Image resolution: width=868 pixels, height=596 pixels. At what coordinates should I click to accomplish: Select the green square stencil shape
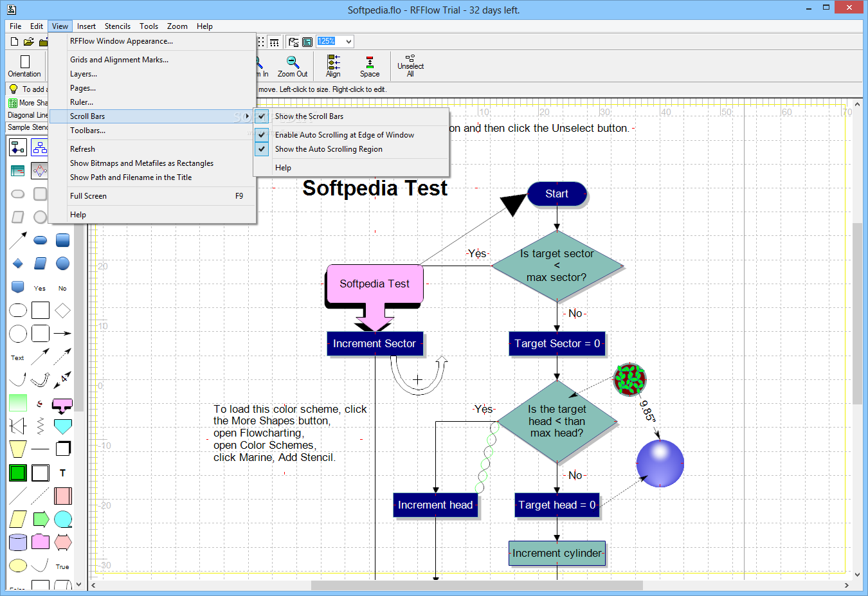pyautogui.click(x=18, y=473)
